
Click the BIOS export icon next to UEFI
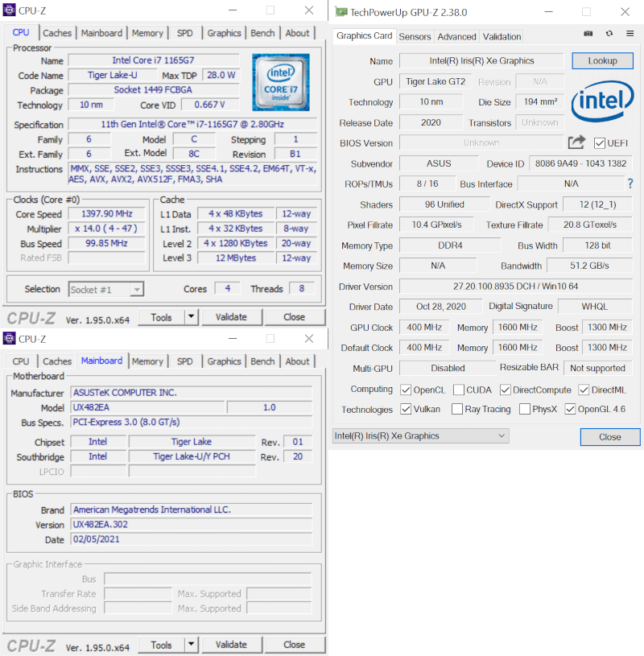click(576, 142)
